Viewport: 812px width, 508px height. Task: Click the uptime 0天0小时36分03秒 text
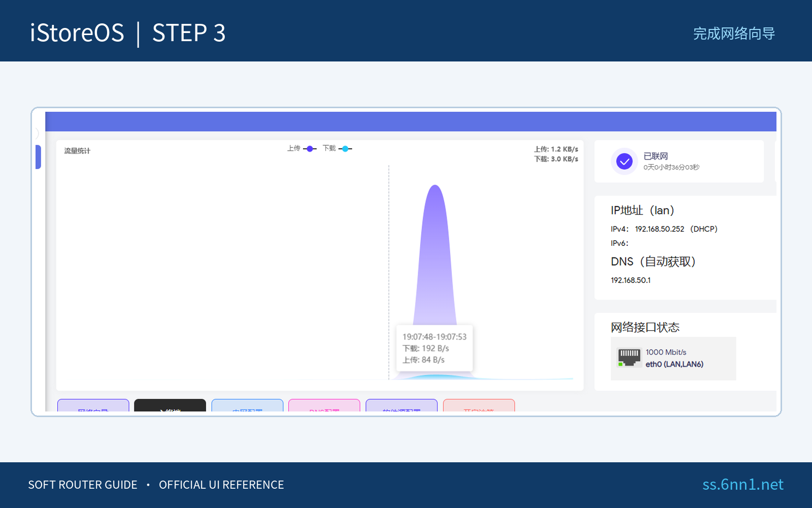point(671,167)
